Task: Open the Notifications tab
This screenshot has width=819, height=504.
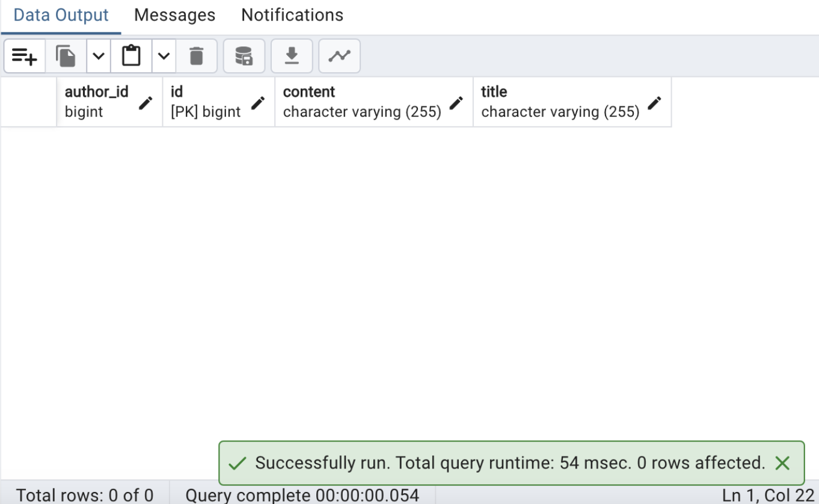Action: pyautogui.click(x=292, y=15)
